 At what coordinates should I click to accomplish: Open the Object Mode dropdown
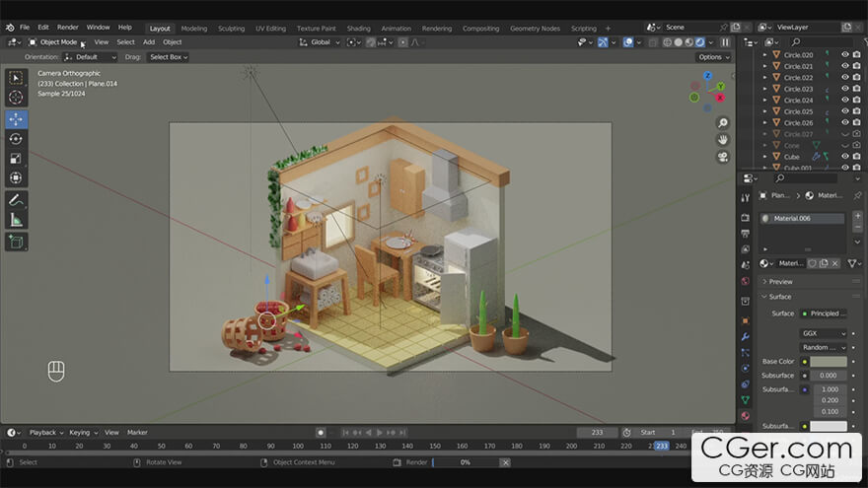pyautogui.click(x=55, y=42)
